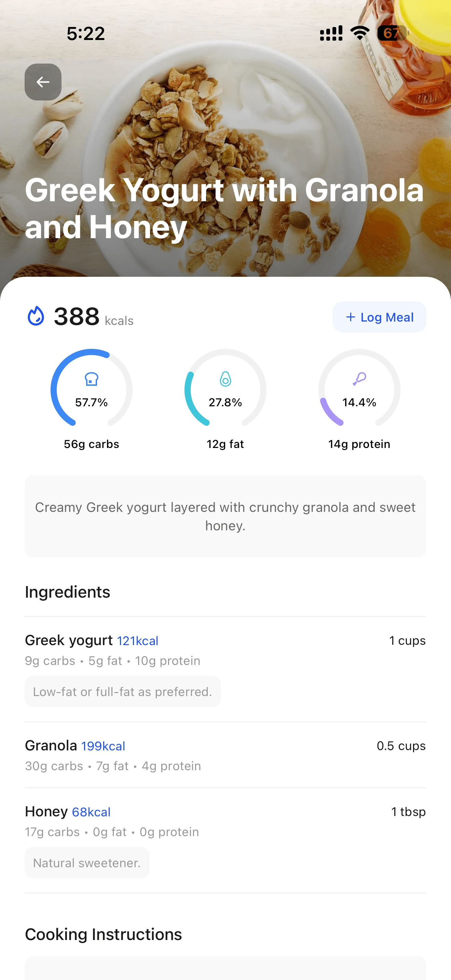Click the blue flame calories icon

pos(36,316)
